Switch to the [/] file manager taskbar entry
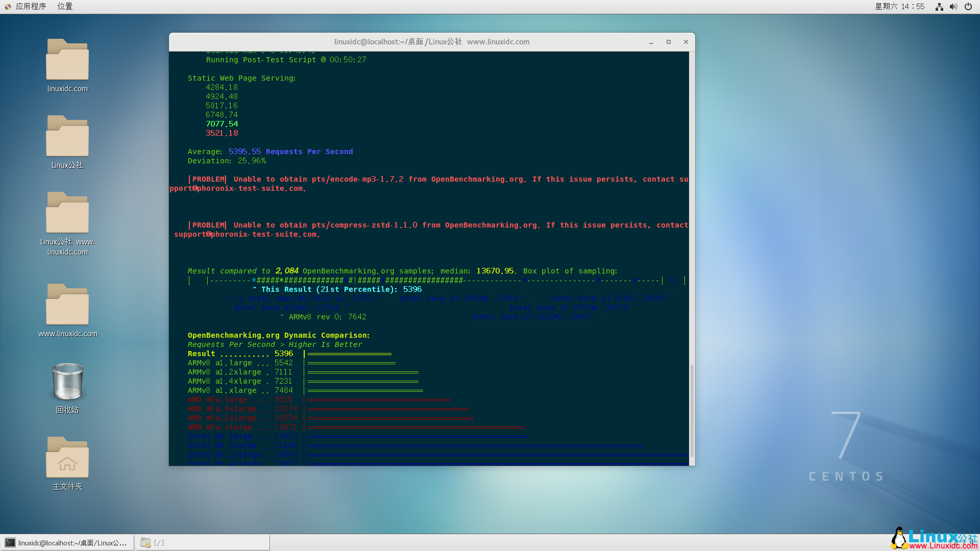The height and width of the screenshot is (551, 980). pyautogui.click(x=203, y=543)
